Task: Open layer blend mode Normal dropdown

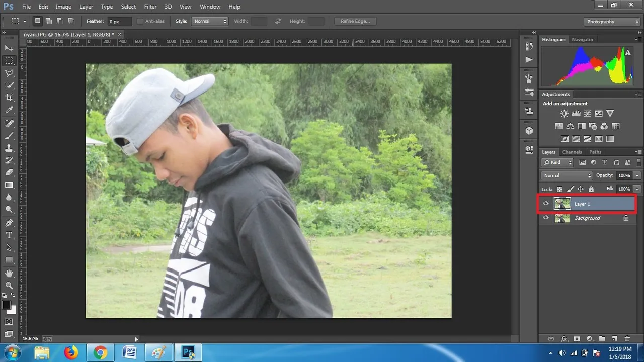Action: (x=568, y=175)
